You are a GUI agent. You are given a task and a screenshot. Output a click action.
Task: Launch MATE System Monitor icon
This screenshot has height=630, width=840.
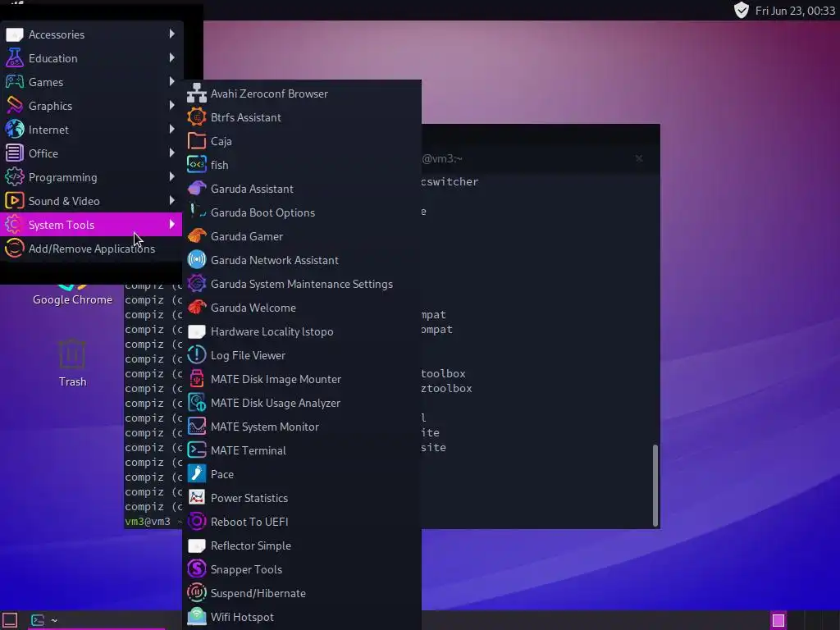197,427
